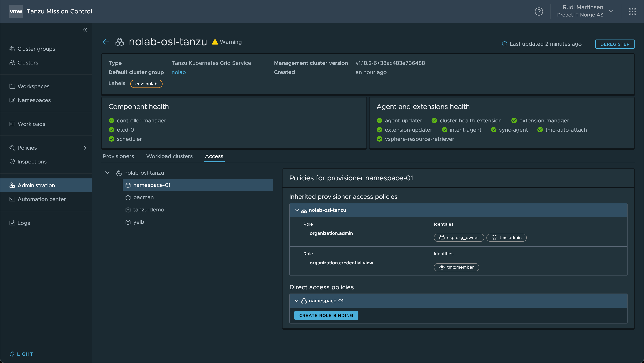This screenshot has height=363, width=644.
Task: Click the nolab link under Default cluster group
Action: coord(178,72)
